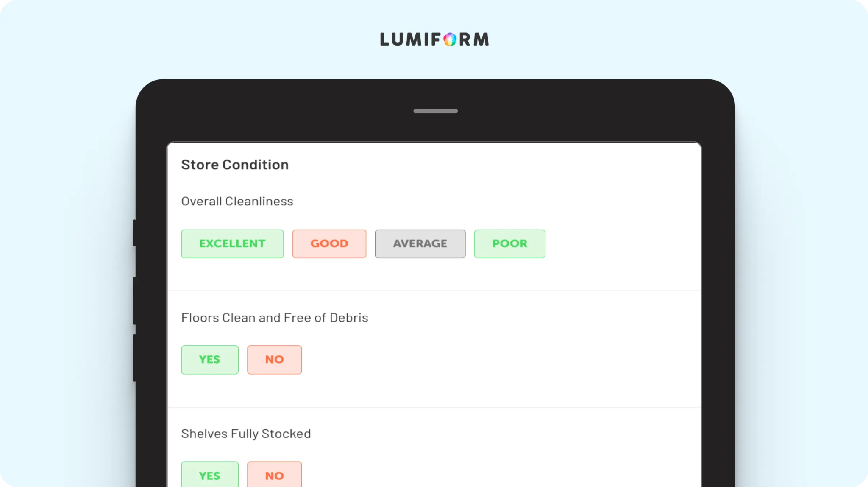Click the colorful Lumiform O logo icon

450,39
